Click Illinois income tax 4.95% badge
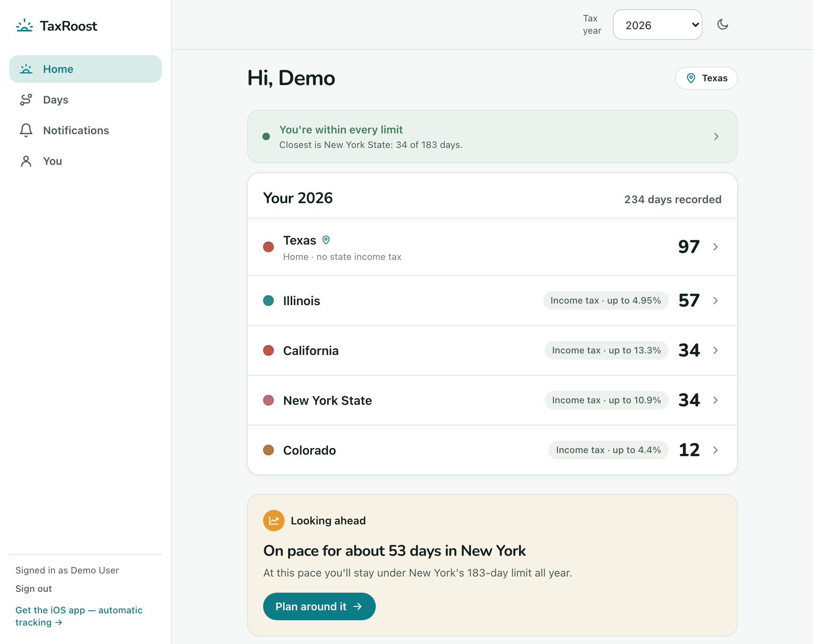The height and width of the screenshot is (644, 813). (606, 301)
